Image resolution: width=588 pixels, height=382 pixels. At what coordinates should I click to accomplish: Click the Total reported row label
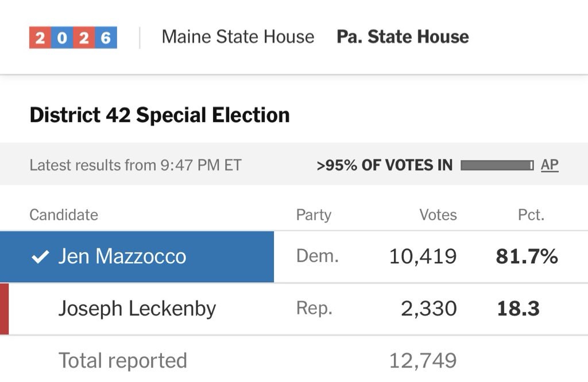point(123,361)
